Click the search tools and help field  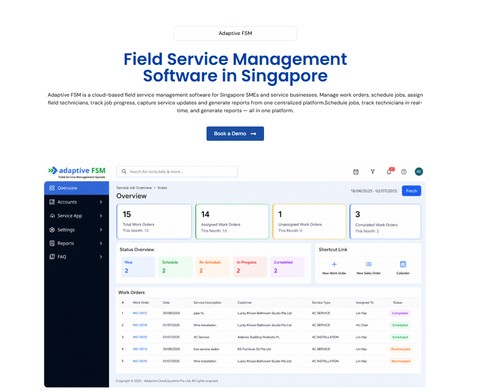coord(177,171)
